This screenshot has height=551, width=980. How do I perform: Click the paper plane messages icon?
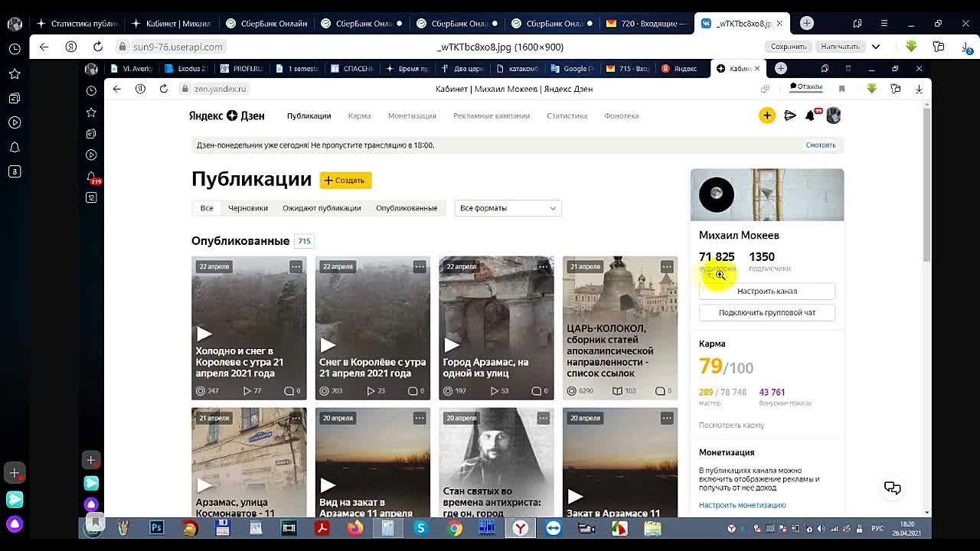(x=790, y=115)
